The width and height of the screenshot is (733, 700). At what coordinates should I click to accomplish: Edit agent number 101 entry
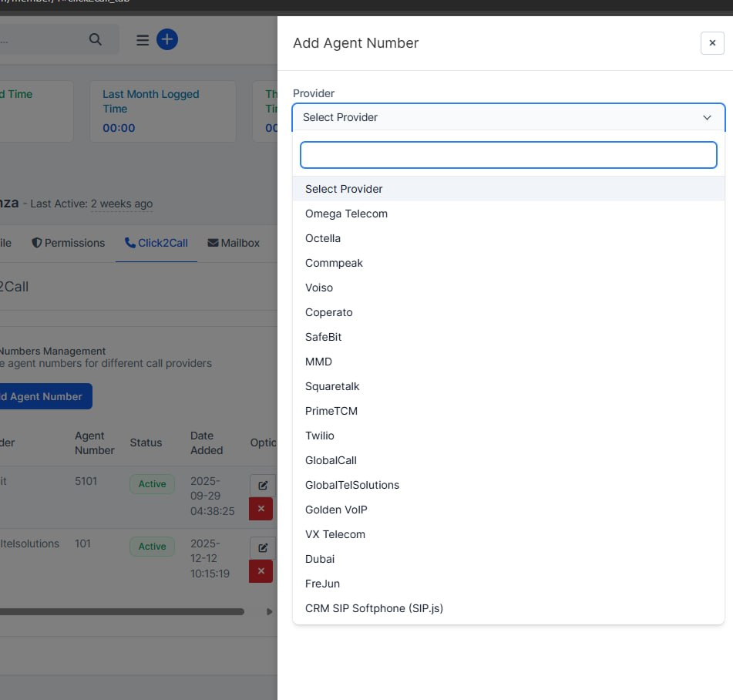[x=262, y=547]
